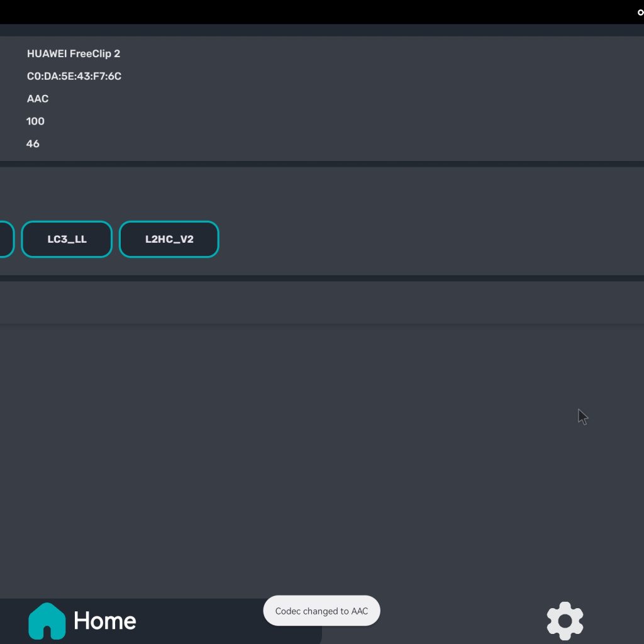Click the black status bar at the top
The image size is (644, 644).
314,11
